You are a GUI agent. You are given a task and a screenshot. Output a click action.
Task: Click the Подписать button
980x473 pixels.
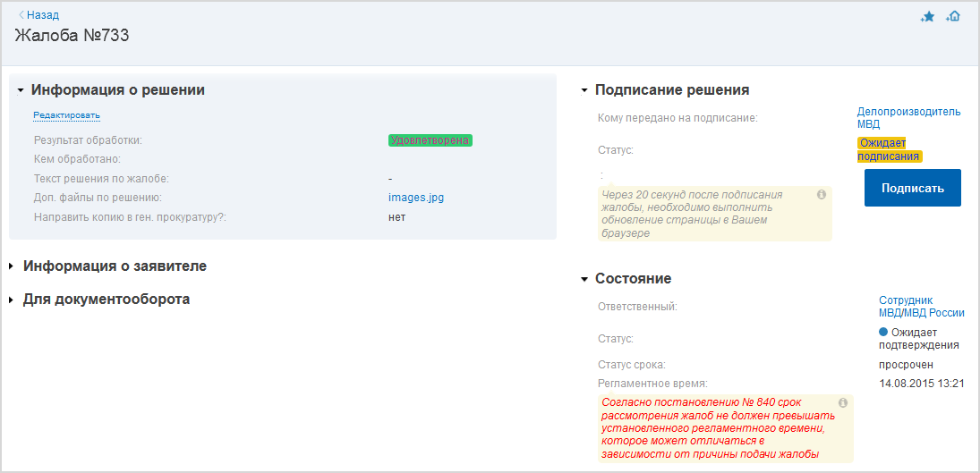click(x=913, y=188)
